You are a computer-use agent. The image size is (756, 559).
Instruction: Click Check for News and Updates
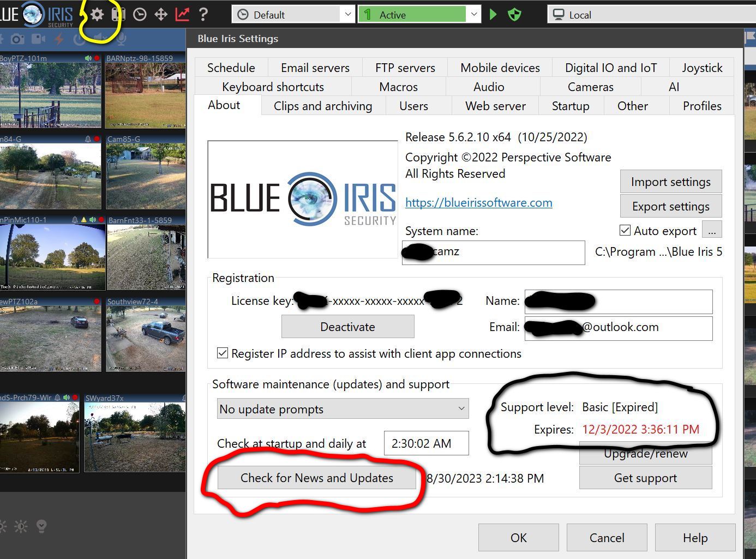317,478
